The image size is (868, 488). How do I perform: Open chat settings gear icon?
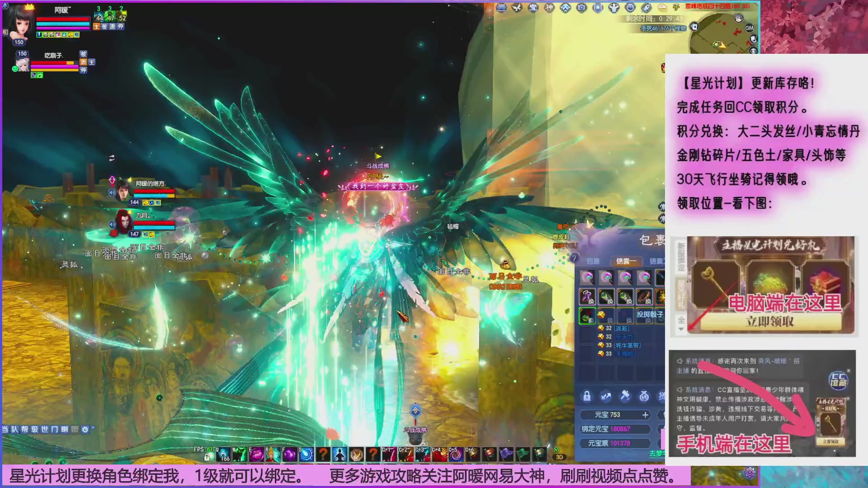coord(85,429)
